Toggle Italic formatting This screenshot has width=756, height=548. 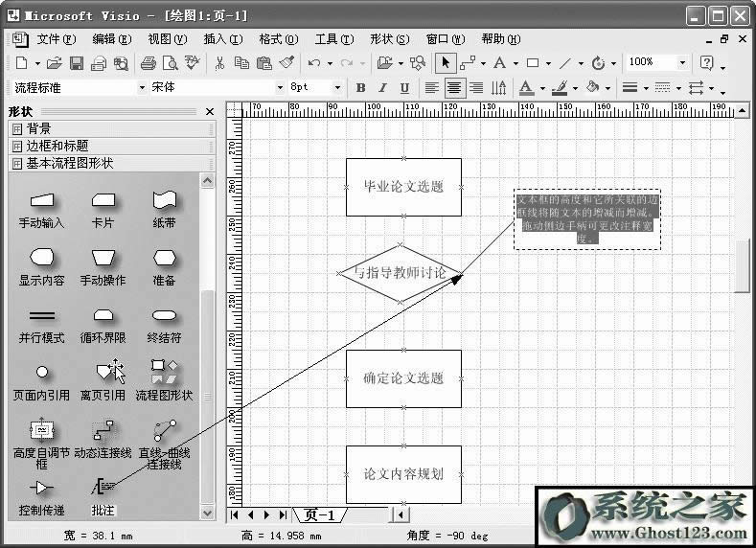(x=382, y=88)
